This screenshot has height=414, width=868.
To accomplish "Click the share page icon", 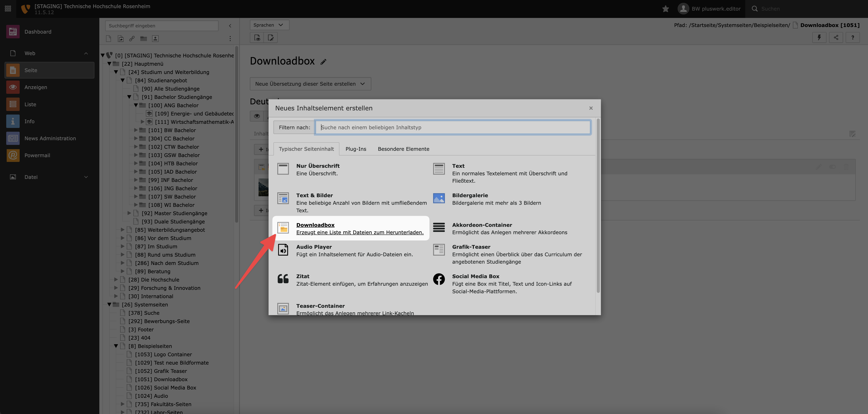I will [x=836, y=37].
